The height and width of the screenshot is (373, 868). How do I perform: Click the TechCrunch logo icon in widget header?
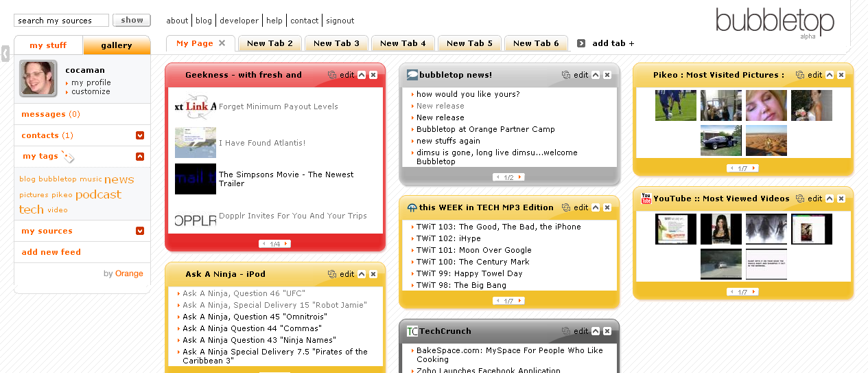click(x=412, y=331)
